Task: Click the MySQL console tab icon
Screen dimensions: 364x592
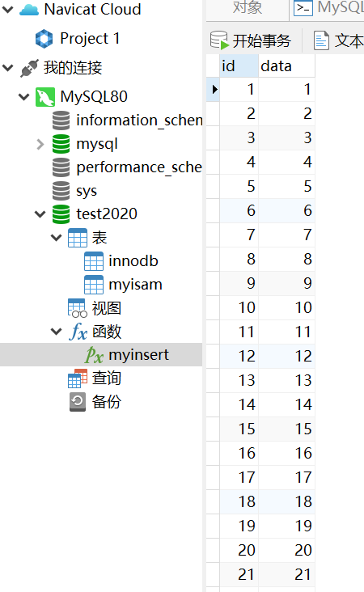Action: [x=303, y=8]
